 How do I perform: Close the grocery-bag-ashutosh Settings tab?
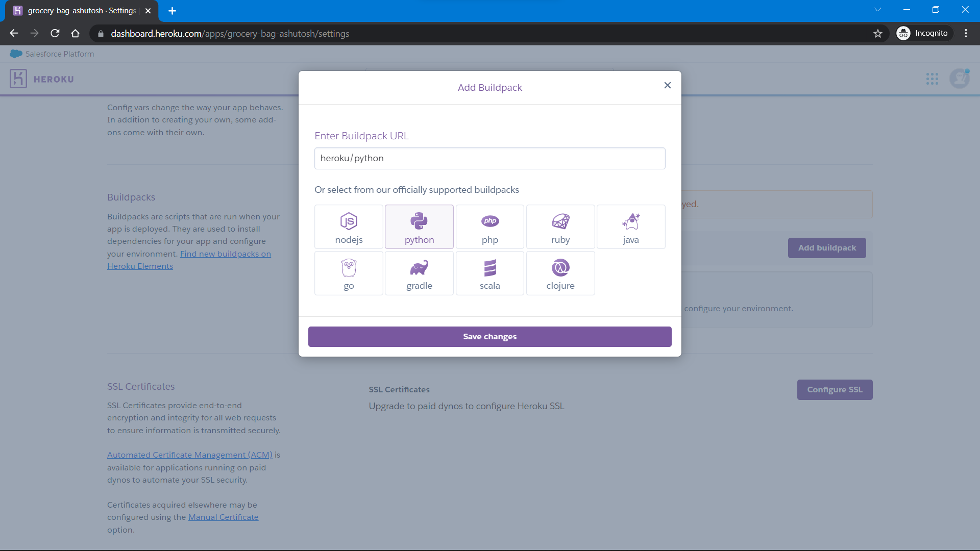[148, 11]
